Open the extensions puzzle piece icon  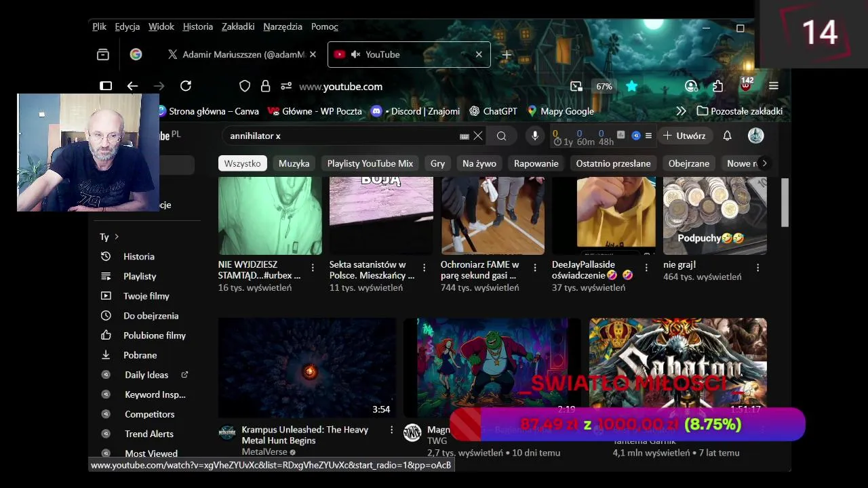[717, 86]
